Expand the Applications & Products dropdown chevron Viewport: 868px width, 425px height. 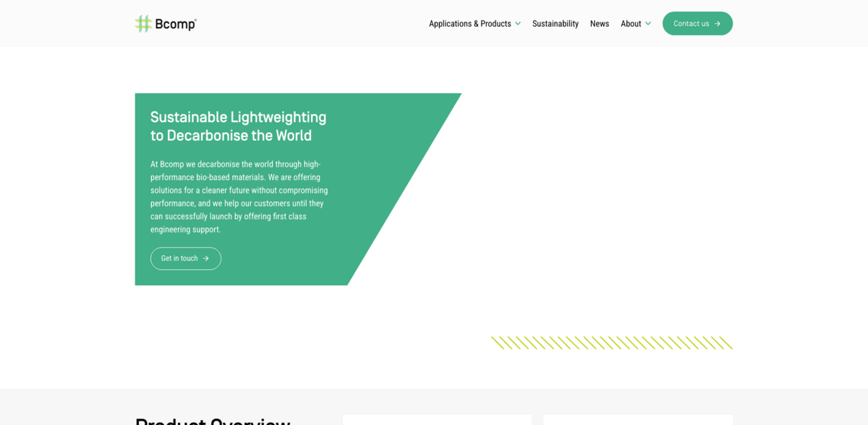[x=519, y=23]
